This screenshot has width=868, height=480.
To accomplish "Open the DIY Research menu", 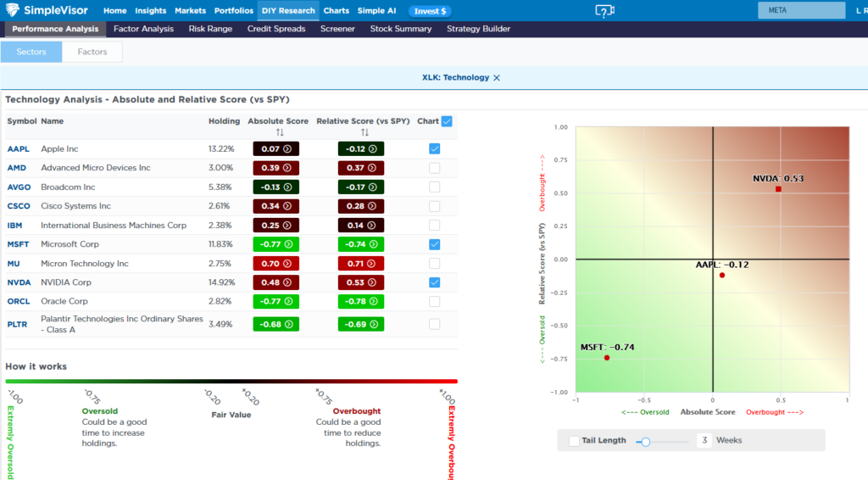I will [287, 11].
